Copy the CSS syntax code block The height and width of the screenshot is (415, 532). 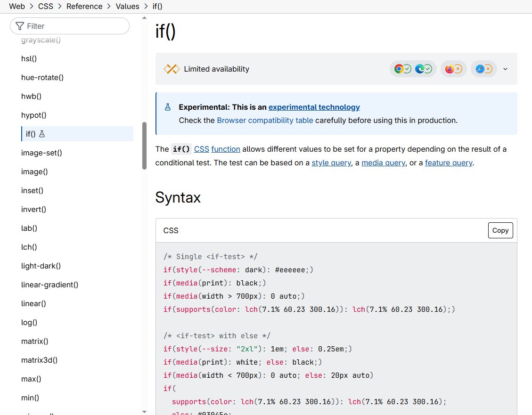[500, 230]
